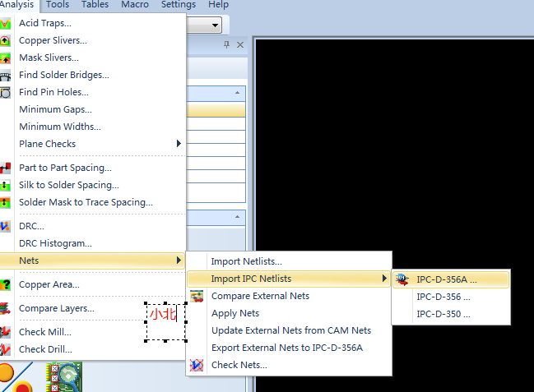
Task: Collapse the first panel section arrow
Action: click(x=239, y=94)
